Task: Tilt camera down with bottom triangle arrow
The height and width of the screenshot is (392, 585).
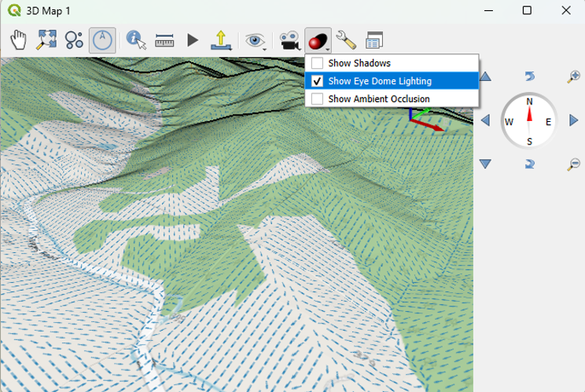Action: (485, 164)
